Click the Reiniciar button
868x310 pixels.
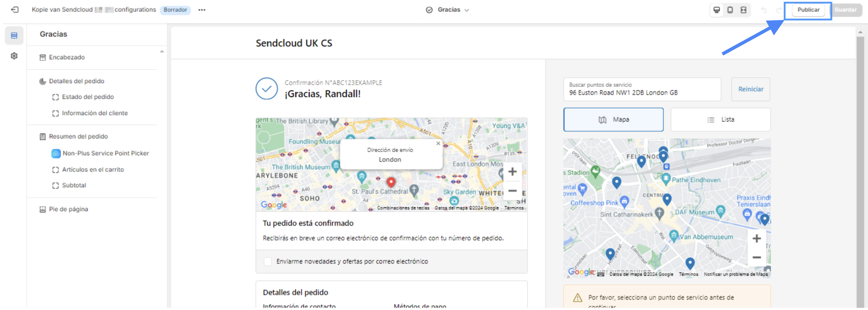(x=750, y=89)
